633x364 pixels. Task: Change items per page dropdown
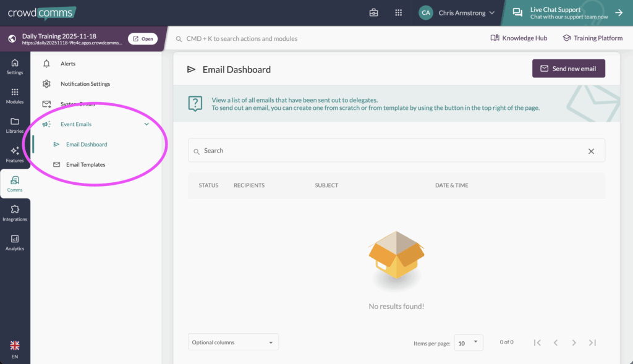[x=469, y=342]
